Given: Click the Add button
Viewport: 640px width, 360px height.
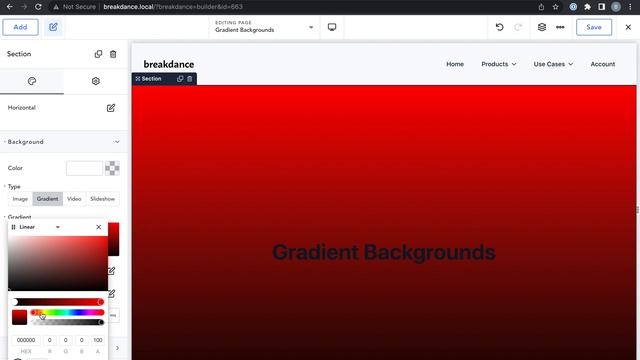Looking at the screenshot, I should tap(20, 27).
